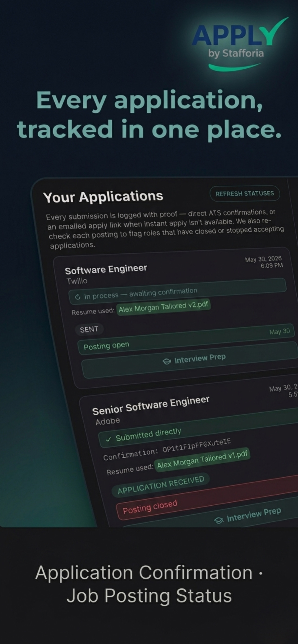Click the May 30 date in Posting open row
The image size is (298, 644).
(279, 331)
